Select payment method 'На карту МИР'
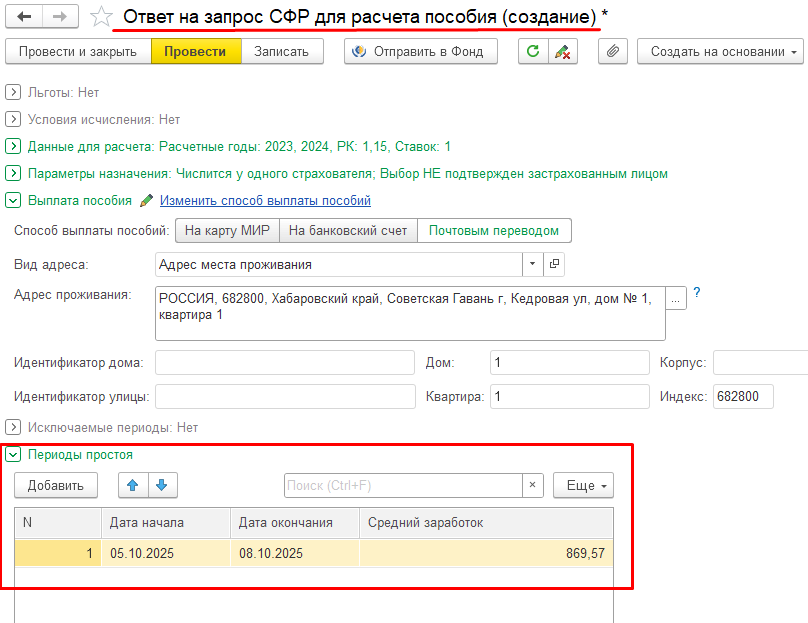The height and width of the screenshot is (623, 808). pyautogui.click(x=227, y=230)
